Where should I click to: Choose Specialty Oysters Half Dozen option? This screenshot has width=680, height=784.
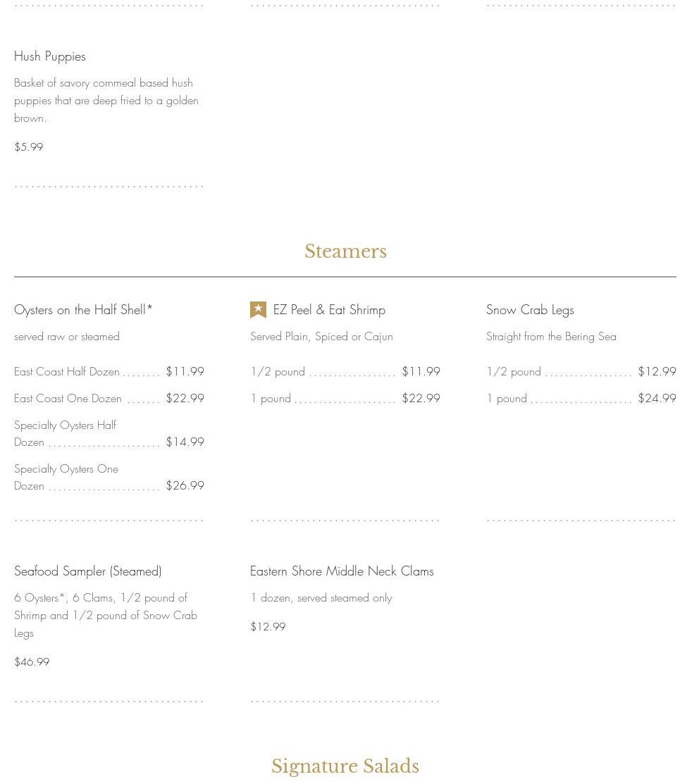pyautogui.click(x=65, y=434)
